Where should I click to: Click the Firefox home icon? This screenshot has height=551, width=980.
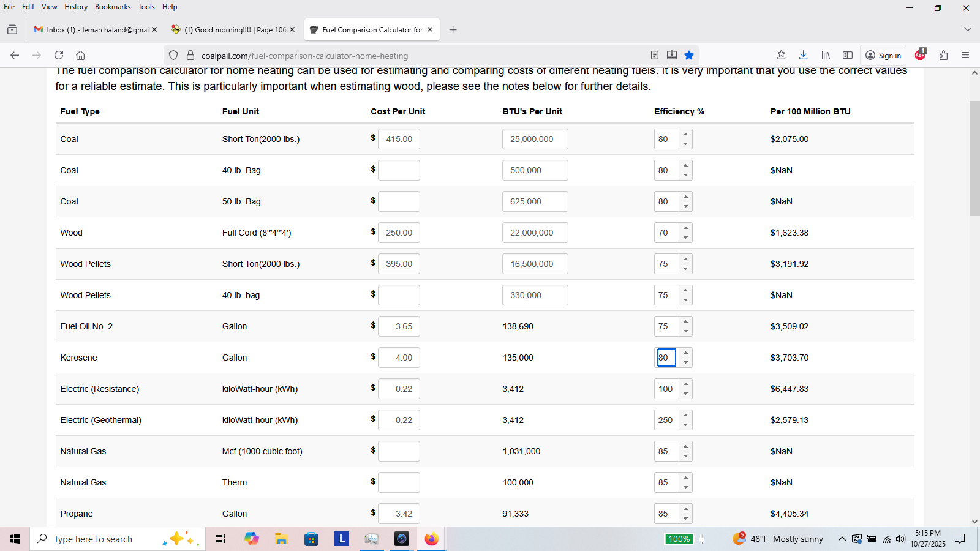point(80,55)
